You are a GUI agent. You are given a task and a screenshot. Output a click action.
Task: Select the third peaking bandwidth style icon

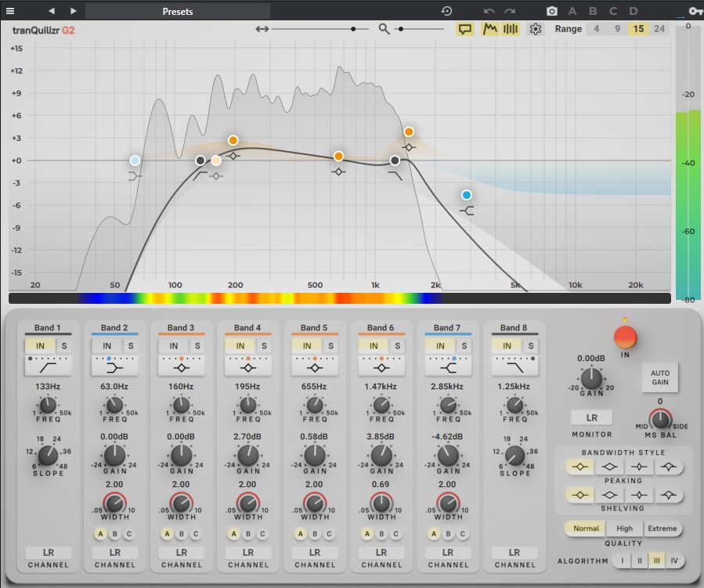[x=639, y=467]
